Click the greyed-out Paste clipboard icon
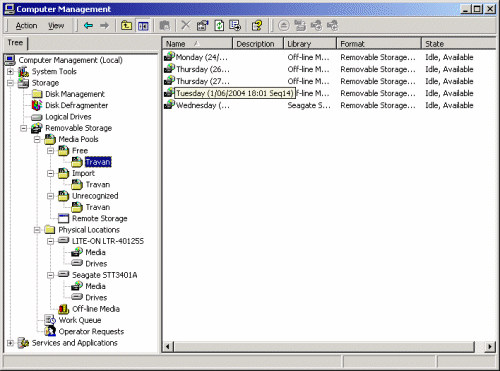Image resolution: width=500 pixels, height=371 pixels. 164,25
